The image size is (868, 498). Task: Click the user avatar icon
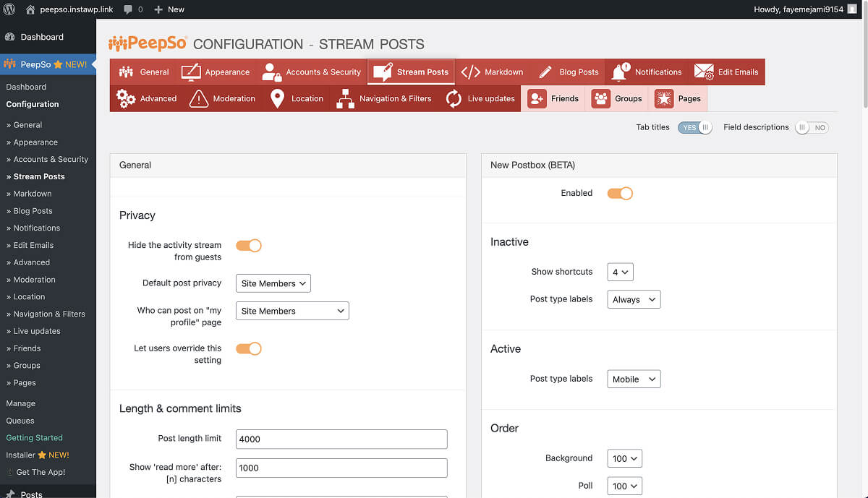pos(853,9)
